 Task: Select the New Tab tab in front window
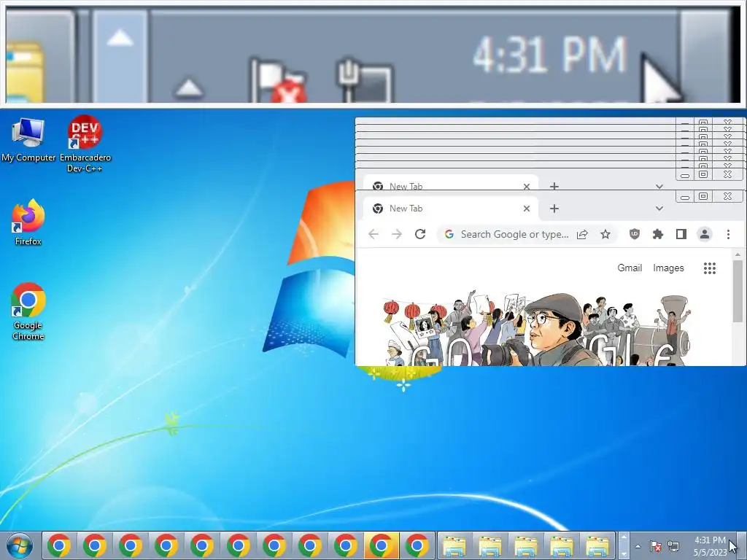(450, 209)
